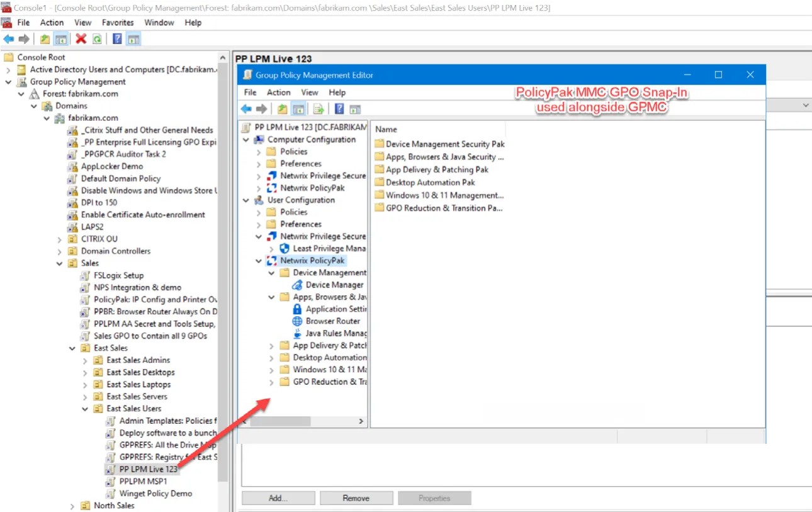Click Export List icon in Editor toolbar
Viewport: 812px width, 512px height.
[x=319, y=109]
